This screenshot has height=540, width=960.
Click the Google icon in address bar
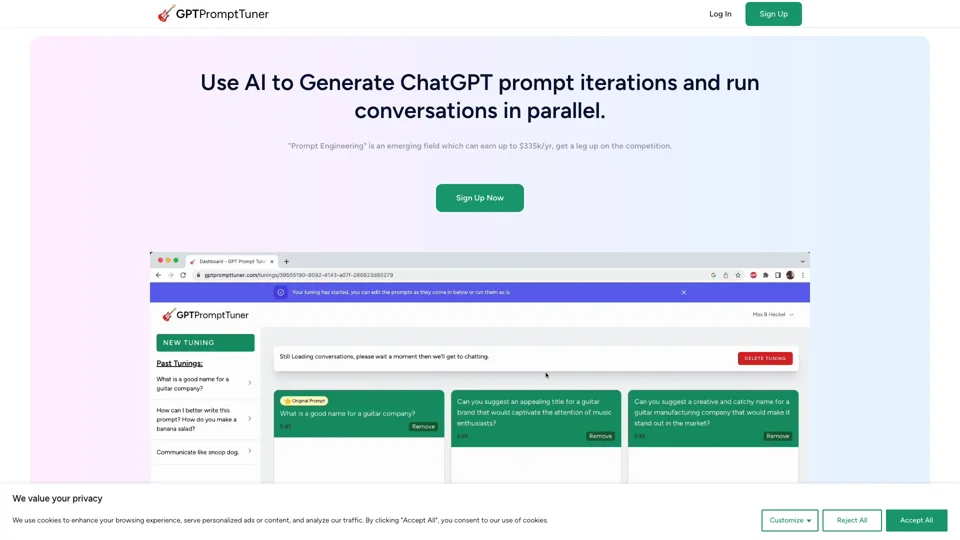click(x=713, y=276)
